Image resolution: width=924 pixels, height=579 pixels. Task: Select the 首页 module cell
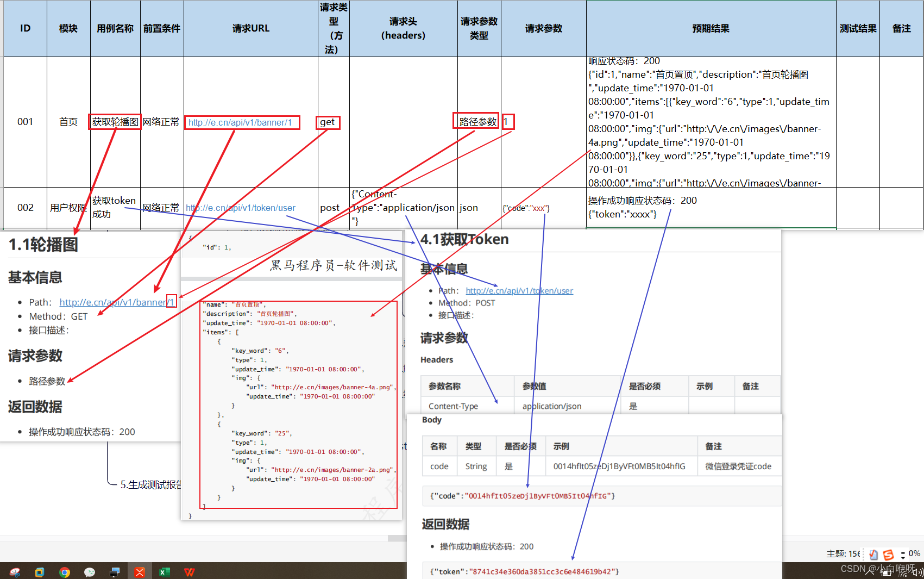tap(68, 122)
